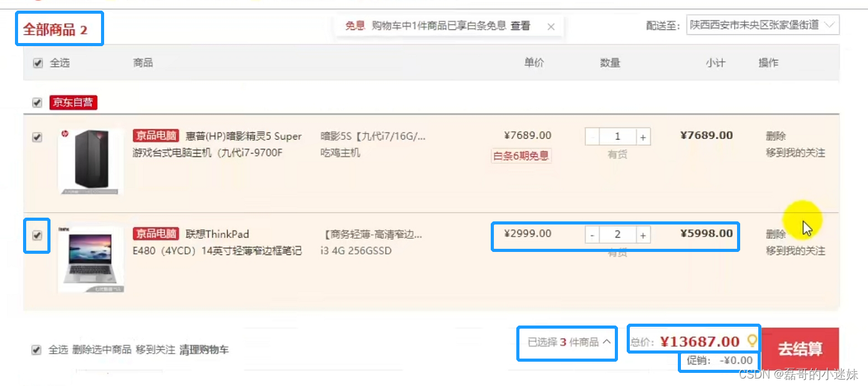Select the 全部商品 2 tab
The height and width of the screenshot is (386, 868).
click(x=55, y=29)
